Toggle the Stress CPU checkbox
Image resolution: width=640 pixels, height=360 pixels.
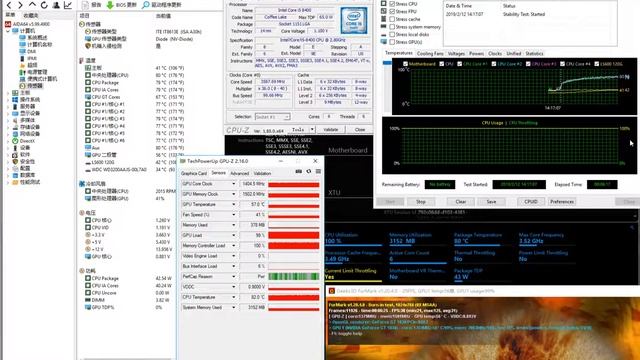(x=392, y=4)
